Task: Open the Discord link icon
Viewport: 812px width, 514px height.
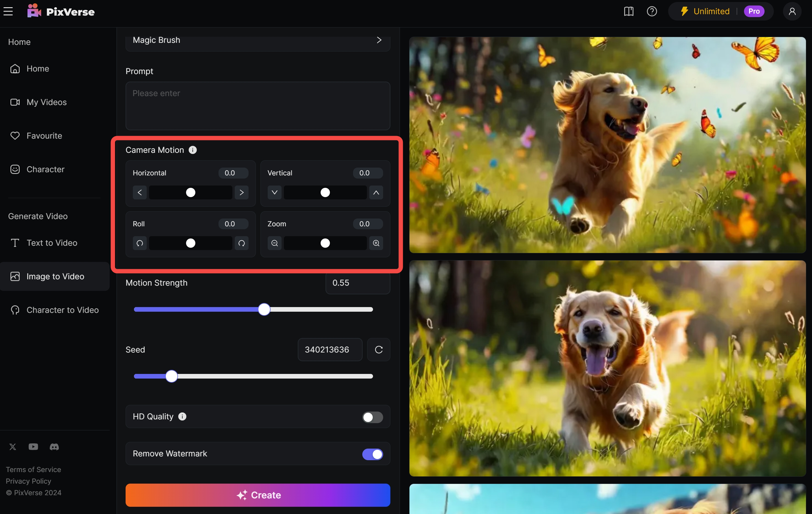Action: [x=54, y=447]
